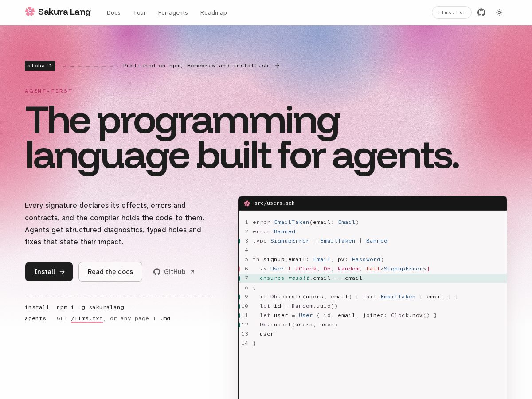
Task: Click code line 7 ensures result.email
Action: pyautogui.click(x=372, y=278)
